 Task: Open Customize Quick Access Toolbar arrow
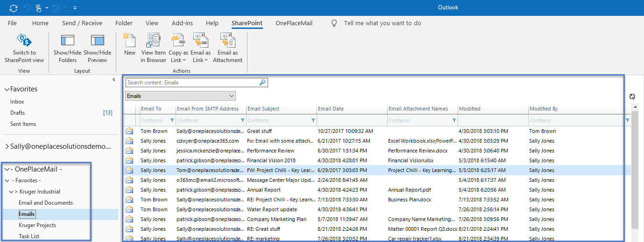[75, 8]
